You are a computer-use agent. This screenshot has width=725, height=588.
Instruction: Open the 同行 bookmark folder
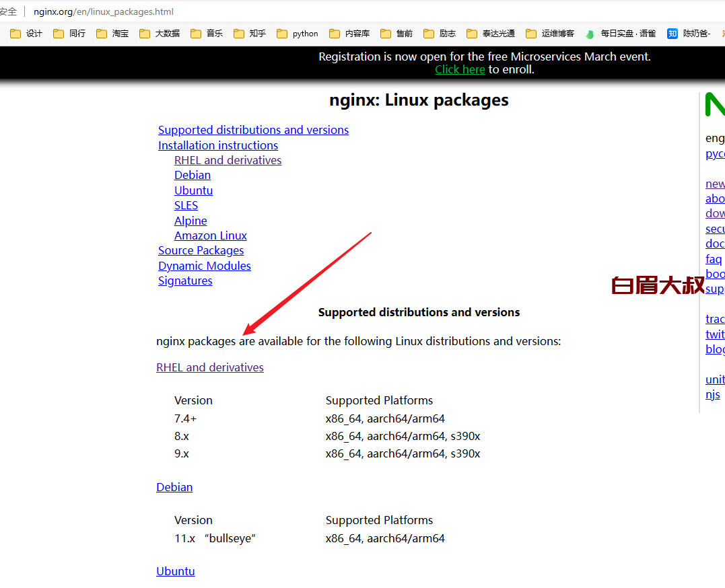69,33
